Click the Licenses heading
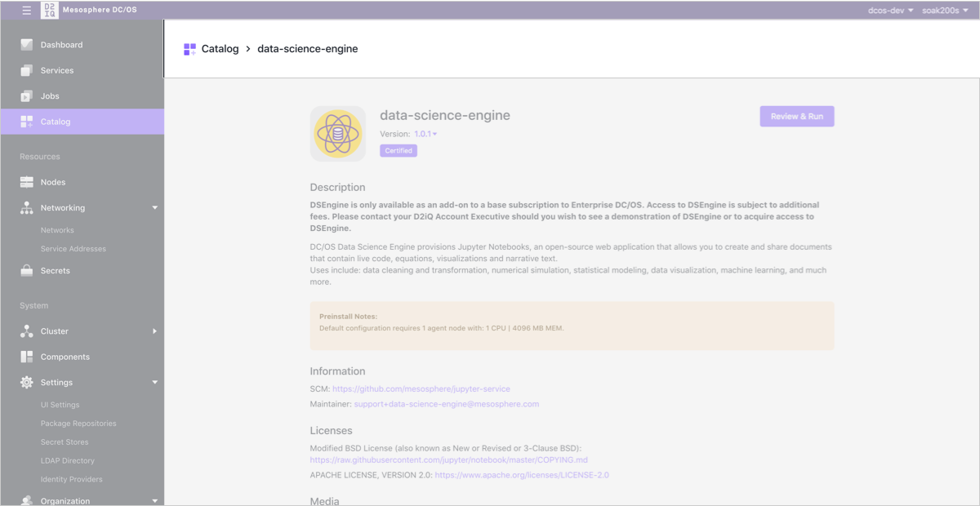Viewport: 980px width, 506px height. click(332, 430)
